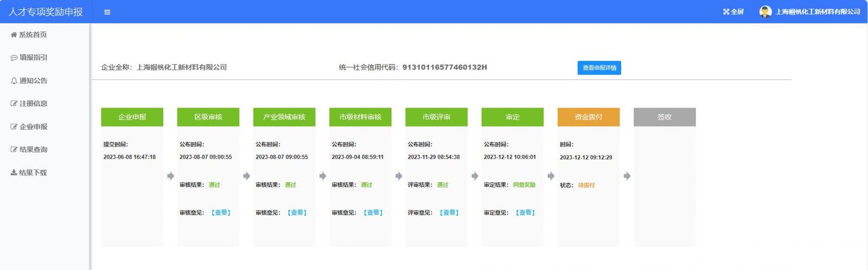This screenshot has height=270, width=868.
Task: Click the 企业申报 green stage header
Action: click(x=132, y=117)
